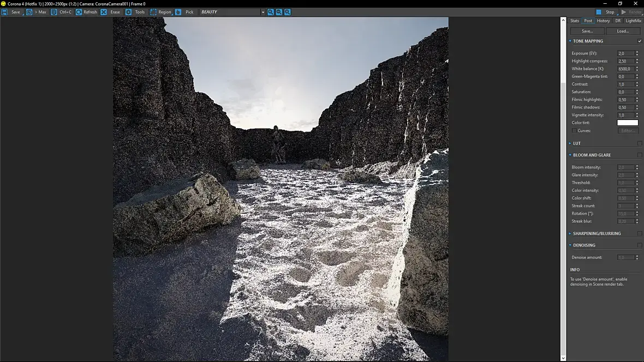The image size is (644, 362).
Task: Click the Denoise amount value field
Action: (x=626, y=258)
